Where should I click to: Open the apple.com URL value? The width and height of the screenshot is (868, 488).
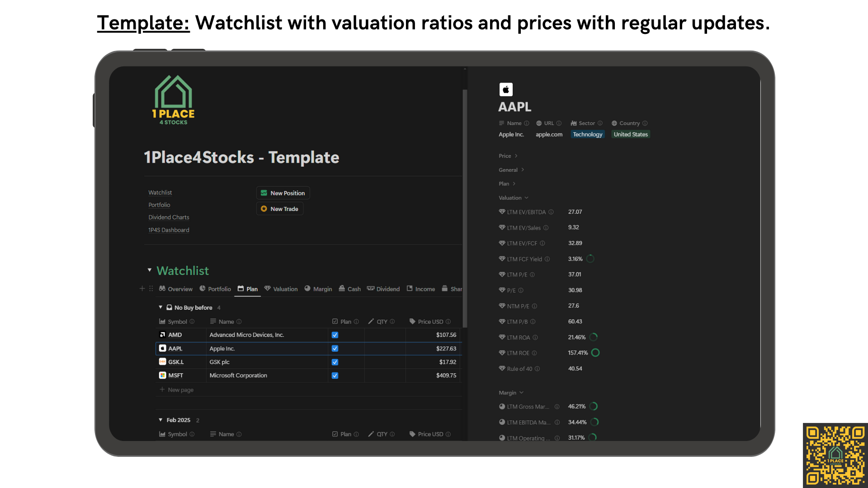click(549, 134)
